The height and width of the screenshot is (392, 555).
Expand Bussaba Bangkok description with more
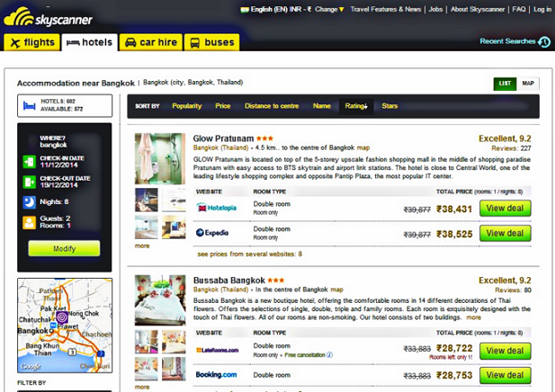[473, 317]
